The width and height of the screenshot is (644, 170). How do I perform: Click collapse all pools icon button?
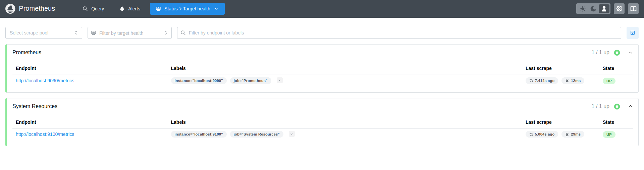(632, 33)
